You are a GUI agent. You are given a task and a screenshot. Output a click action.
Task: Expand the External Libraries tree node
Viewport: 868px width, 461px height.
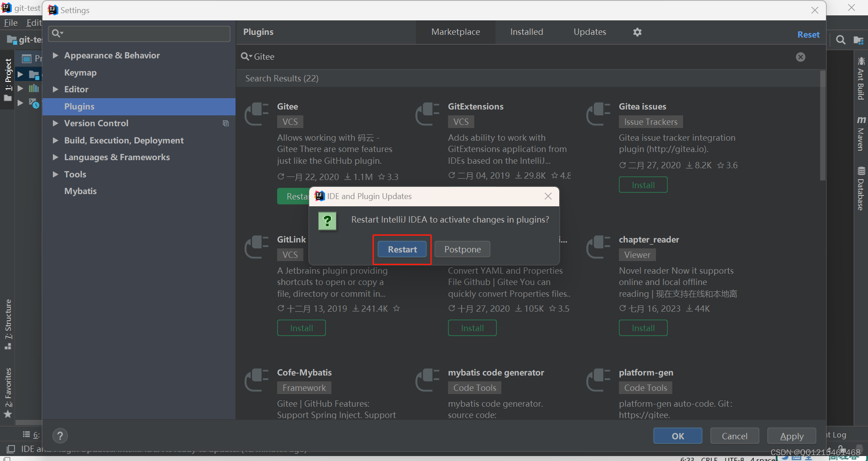pos(20,88)
